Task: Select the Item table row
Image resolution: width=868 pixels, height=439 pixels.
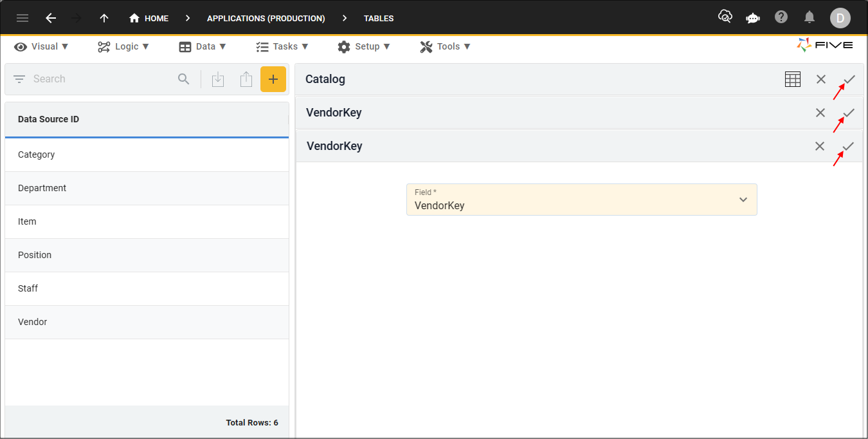Action: coord(147,221)
